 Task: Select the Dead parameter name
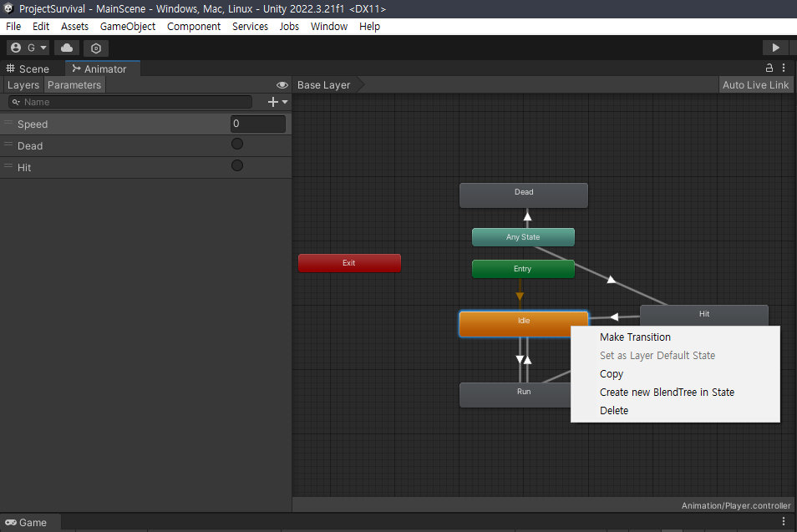tap(30, 146)
